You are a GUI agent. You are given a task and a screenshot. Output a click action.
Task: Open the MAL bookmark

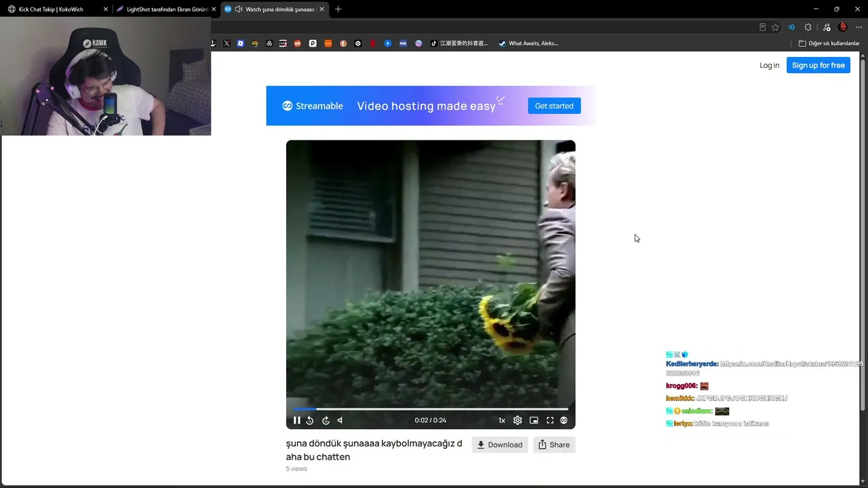pos(403,43)
